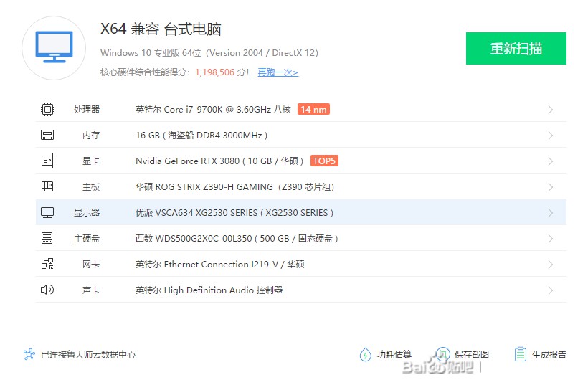Select 华硕 ROG STRIX Z390-H GAMING text
Screen dimensions: 588x380
click(234, 187)
